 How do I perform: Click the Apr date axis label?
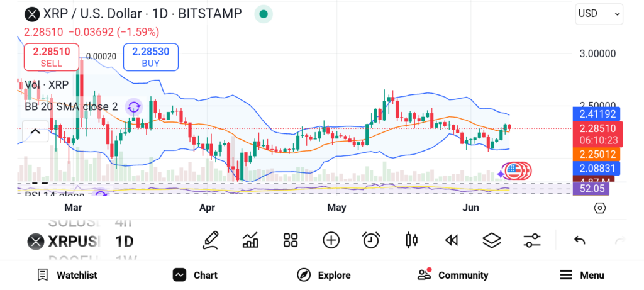(207, 208)
